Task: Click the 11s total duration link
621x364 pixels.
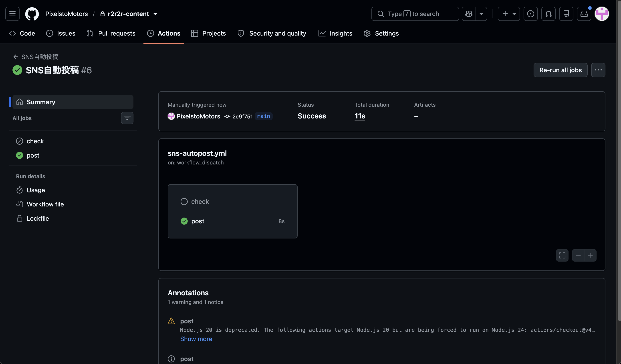Action: pyautogui.click(x=360, y=116)
